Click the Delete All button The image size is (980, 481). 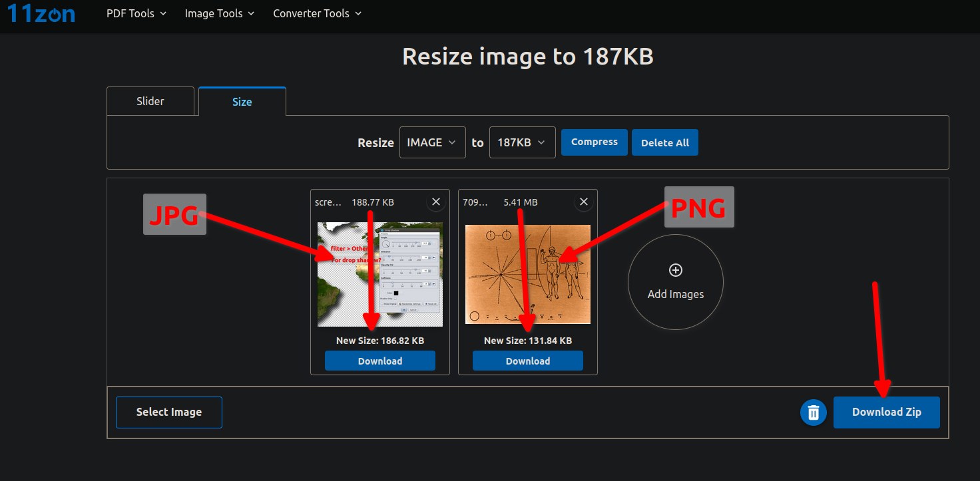coord(665,142)
